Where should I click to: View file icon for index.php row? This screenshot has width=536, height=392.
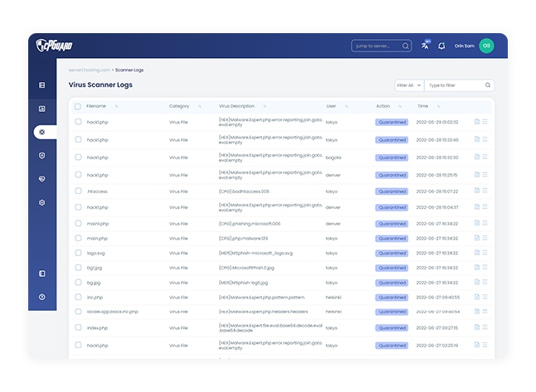pyautogui.click(x=477, y=327)
